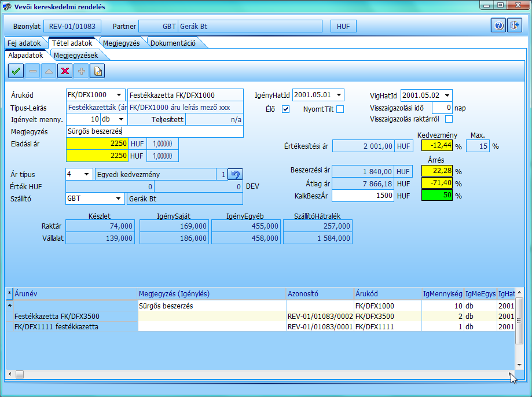Click the app icon in the title bar
This screenshot has width=532, height=397.
coord(7,6)
